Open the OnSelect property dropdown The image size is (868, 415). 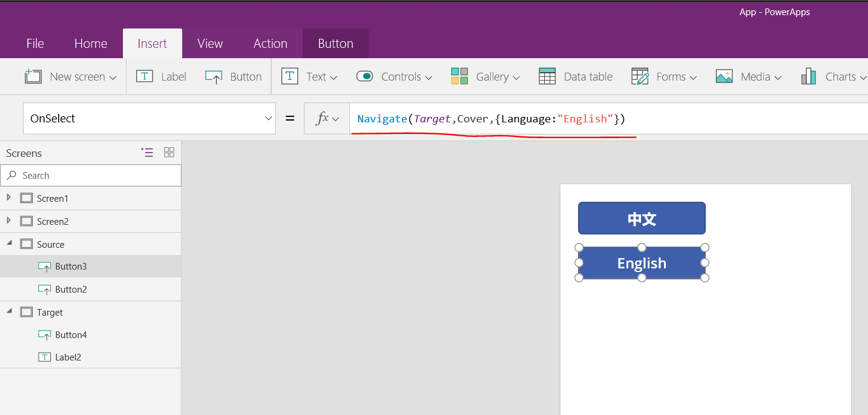268,118
